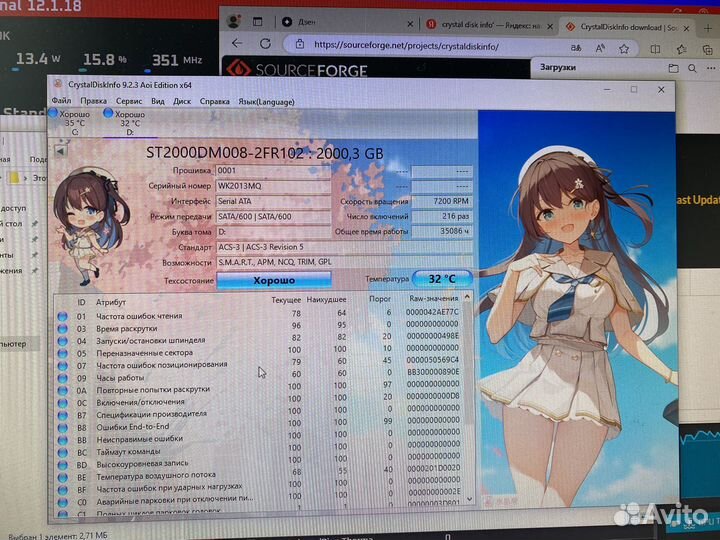The height and width of the screenshot is (540, 720).
Task: Click the CrystalDiskInfo title bar app icon
Action: [x=55, y=87]
